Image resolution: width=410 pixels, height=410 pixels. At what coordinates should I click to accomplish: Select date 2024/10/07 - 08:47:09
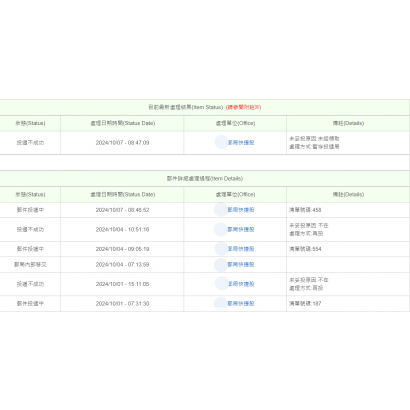coord(122,143)
